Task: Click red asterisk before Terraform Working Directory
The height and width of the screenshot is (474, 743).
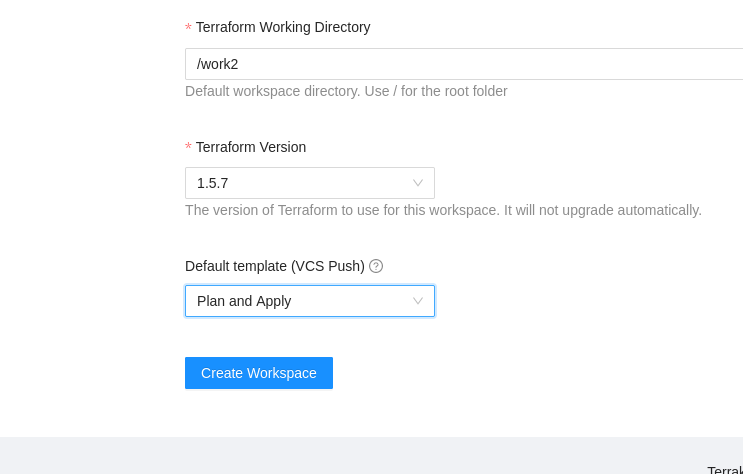Action: (188, 28)
